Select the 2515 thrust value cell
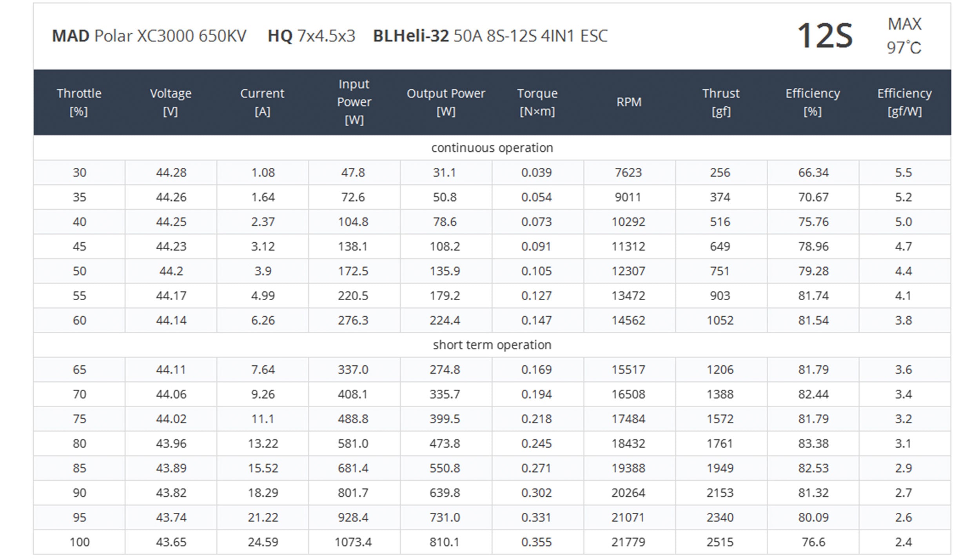This screenshot has height=559, width=980. pyautogui.click(x=720, y=542)
